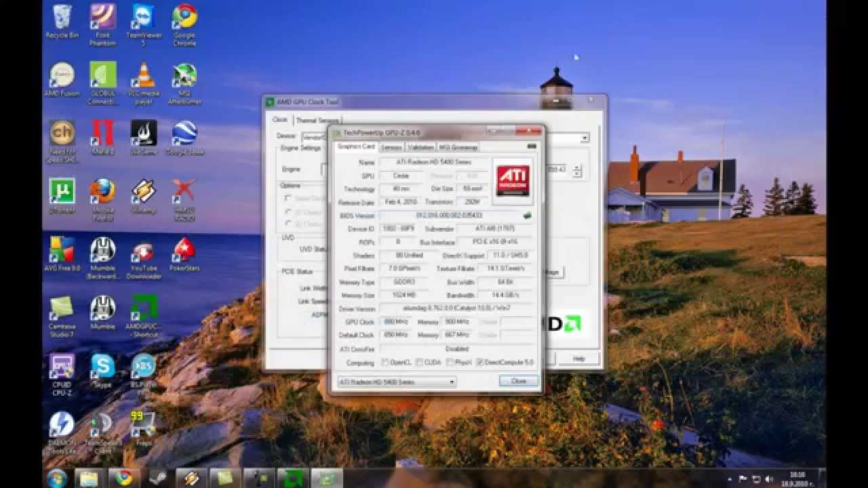Toggle the PhysX checkbox in GPU-Z
The width and height of the screenshot is (868, 488).
(x=450, y=363)
